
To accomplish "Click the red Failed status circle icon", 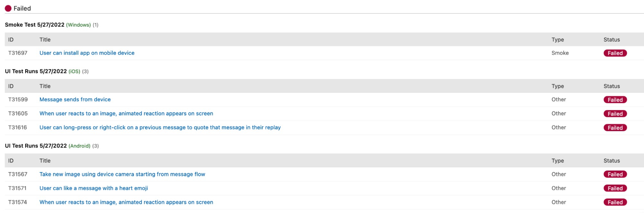I will coord(8,8).
